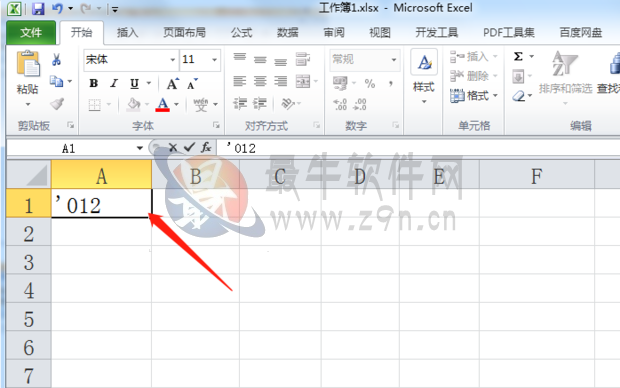Click the AutoSum sigma icon
The width and height of the screenshot is (620, 388).
pyautogui.click(x=518, y=57)
